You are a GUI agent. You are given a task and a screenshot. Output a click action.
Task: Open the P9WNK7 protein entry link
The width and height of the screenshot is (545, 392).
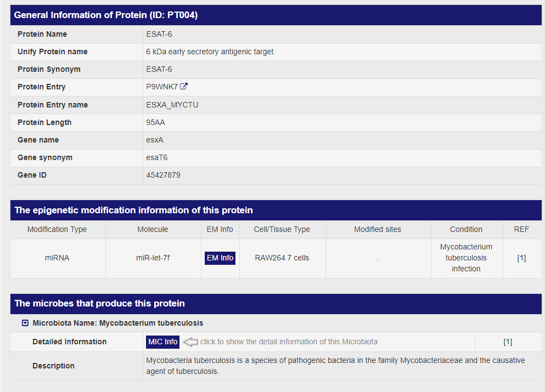tap(162, 87)
